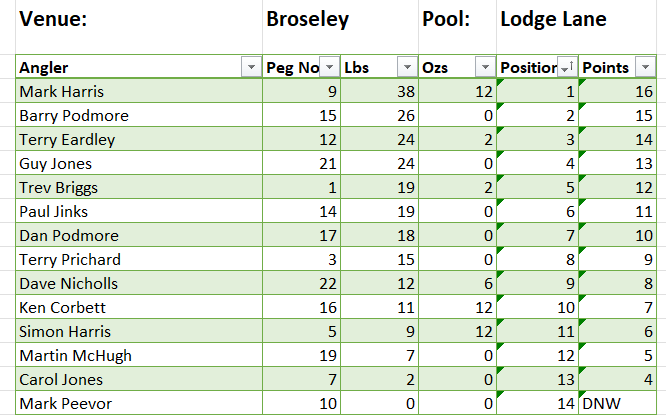Click the Martin McHugh name cell
Viewport: 666px width, 415px height.
139,355
